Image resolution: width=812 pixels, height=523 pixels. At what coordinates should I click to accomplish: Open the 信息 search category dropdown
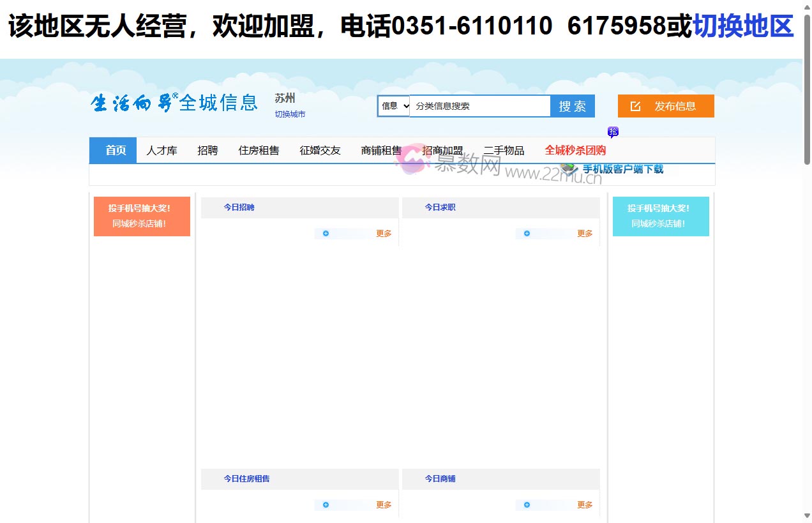(393, 106)
